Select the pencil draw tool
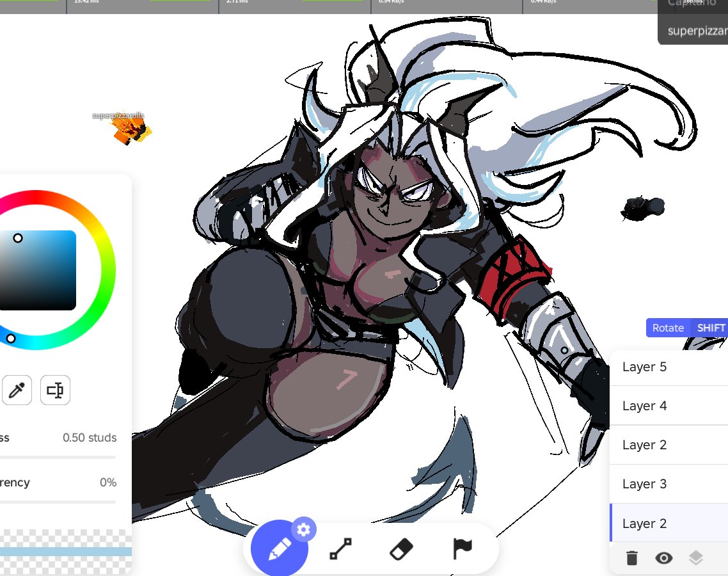This screenshot has height=576, width=728. 280,548
